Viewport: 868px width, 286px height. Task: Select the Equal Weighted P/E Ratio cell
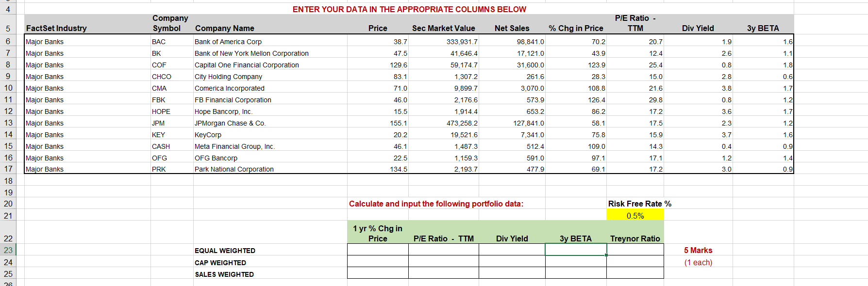pyautogui.click(x=444, y=250)
